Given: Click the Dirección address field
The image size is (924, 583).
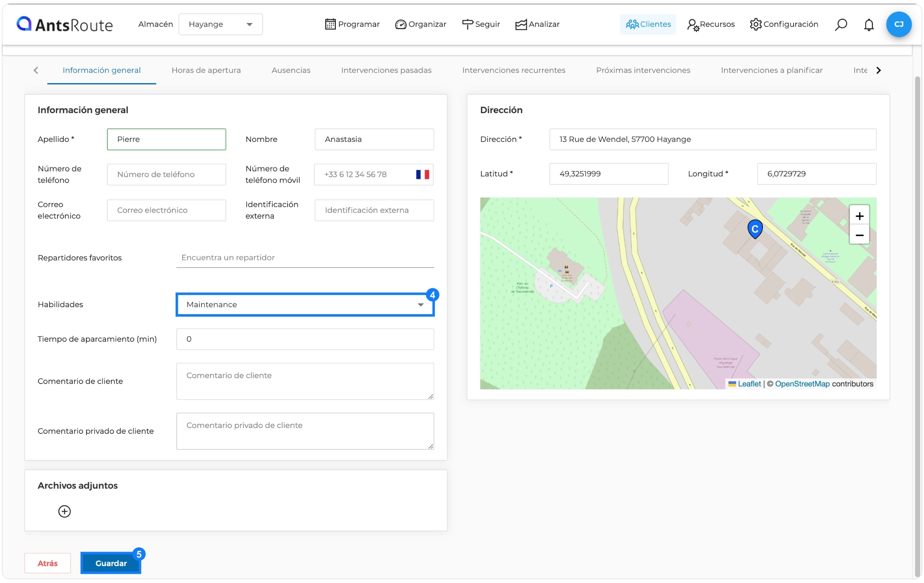Looking at the screenshot, I should (x=713, y=139).
